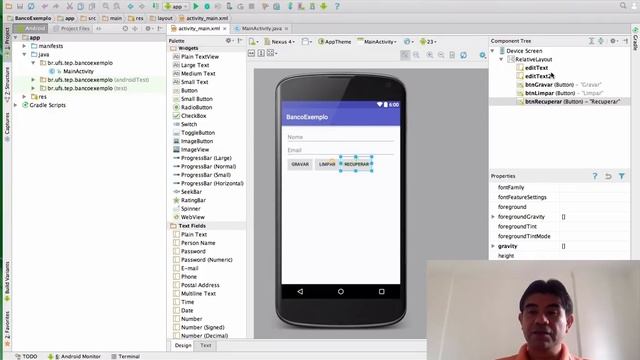Collapse the java folder
This screenshot has width=640, height=360.
[x=24, y=54]
